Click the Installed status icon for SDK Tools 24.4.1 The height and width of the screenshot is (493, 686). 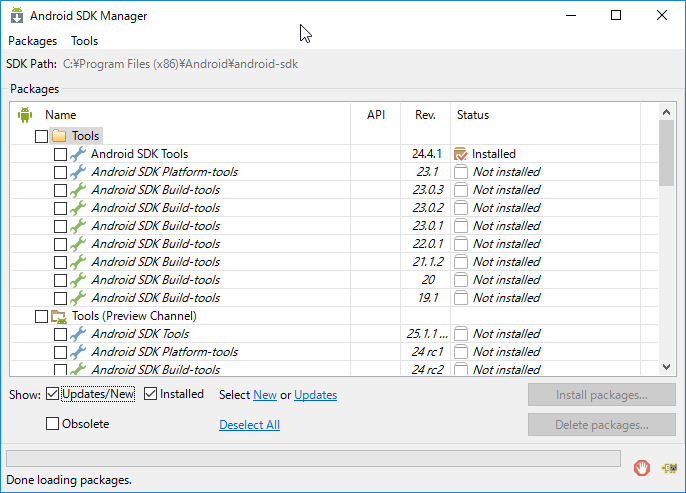click(x=461, y=154)
